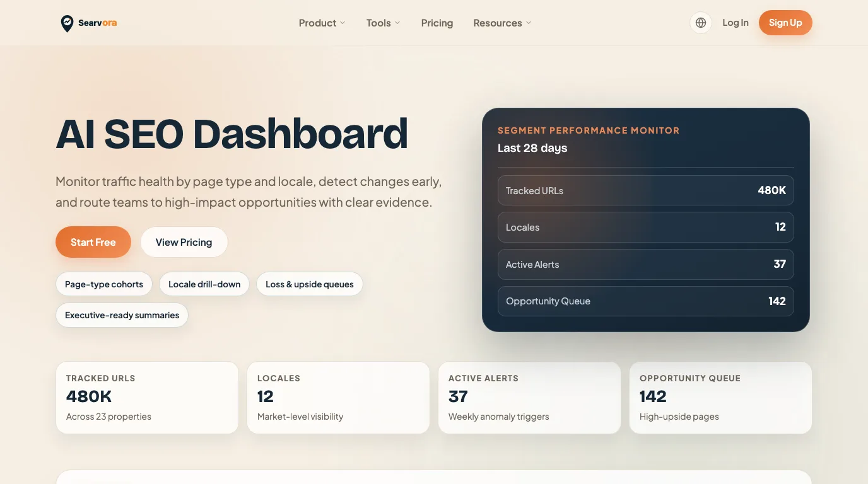Screen dimensions: 868x484
Task: Select the Loss & upside queues chip
Action: tap(310, 284)
